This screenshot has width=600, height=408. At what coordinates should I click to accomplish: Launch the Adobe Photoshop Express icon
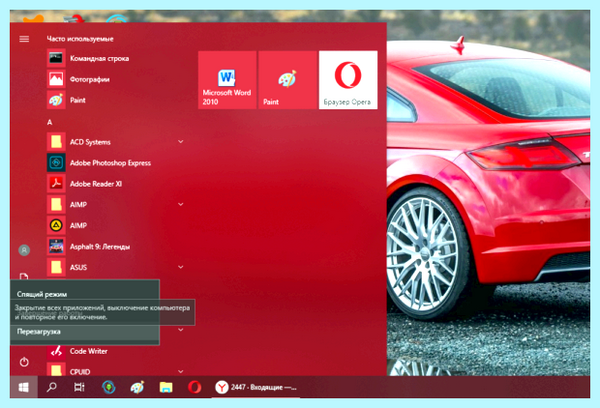coord(56,163)
